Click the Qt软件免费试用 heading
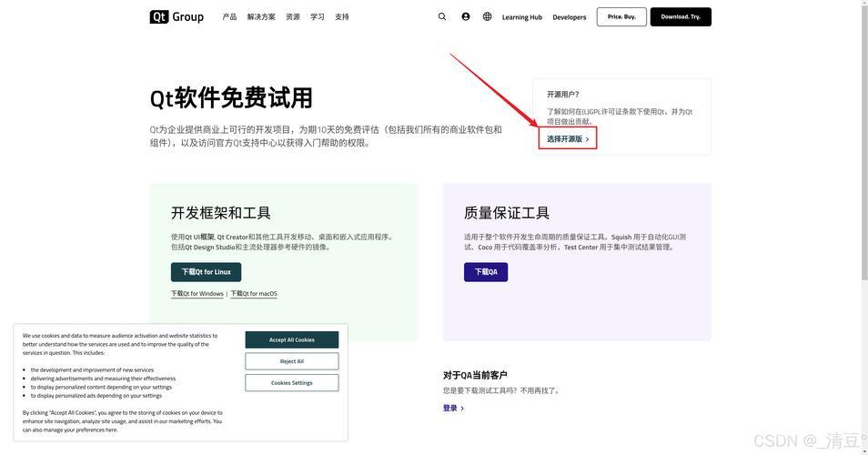The width and height of the screenshot is (868, 455). [x=231, y=98]
